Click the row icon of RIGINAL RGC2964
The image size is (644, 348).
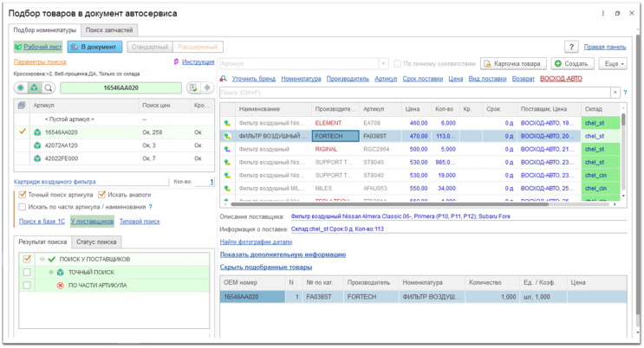click(x=227, y=150)
